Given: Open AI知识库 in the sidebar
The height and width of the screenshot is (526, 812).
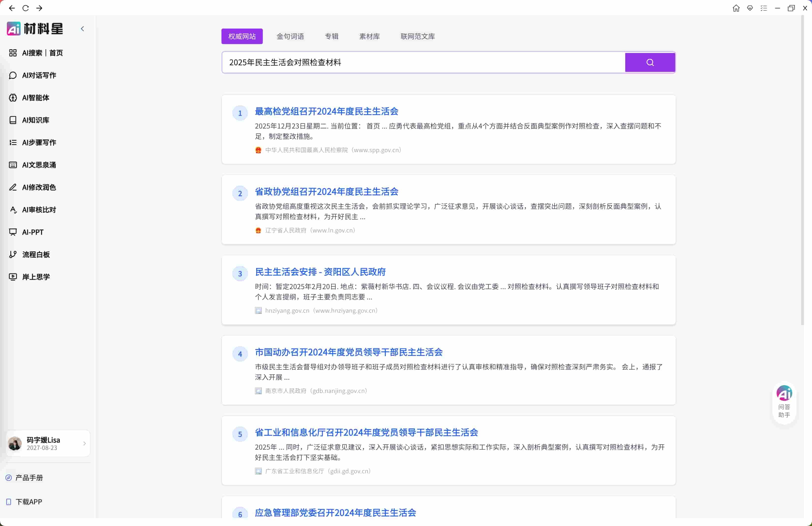Looking at the screenshot, I should (x=35, y=120).
